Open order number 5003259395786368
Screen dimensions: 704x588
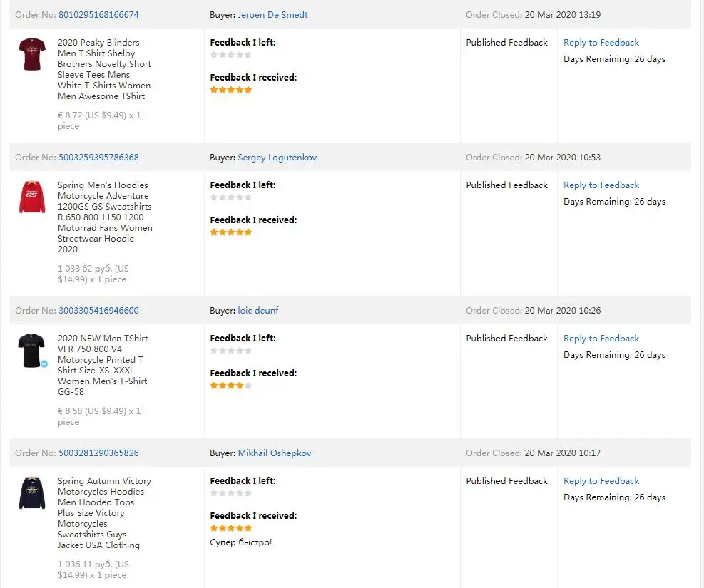(98, 158)
